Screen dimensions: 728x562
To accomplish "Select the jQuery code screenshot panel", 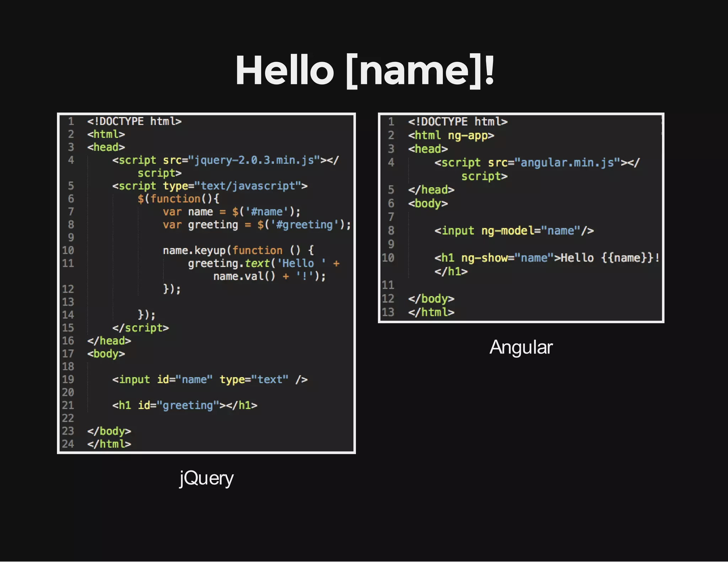I will tap(207, 283).
